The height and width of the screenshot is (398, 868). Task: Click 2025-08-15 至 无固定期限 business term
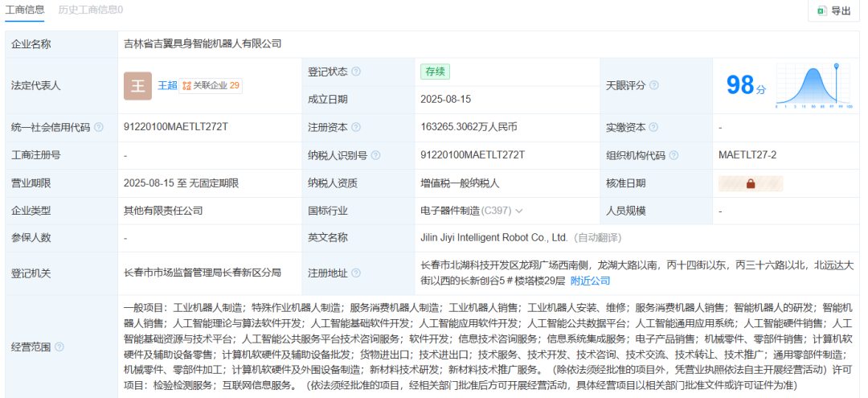click(x=182, y=183)
